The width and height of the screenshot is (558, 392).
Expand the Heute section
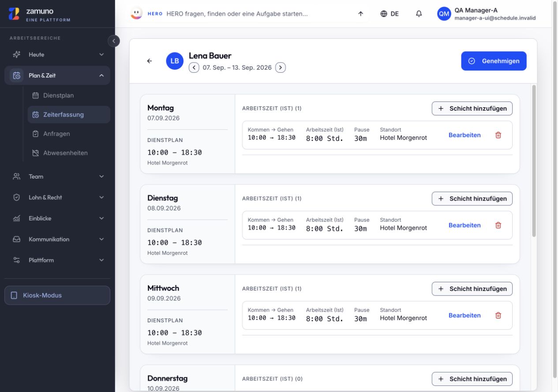57,55
